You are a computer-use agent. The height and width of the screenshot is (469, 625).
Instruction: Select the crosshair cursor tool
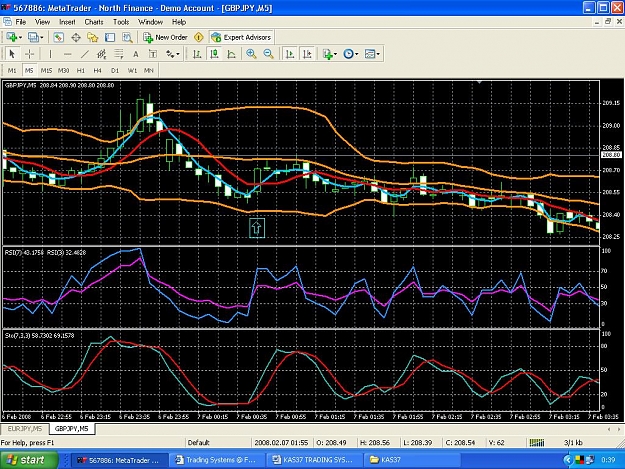29,54
